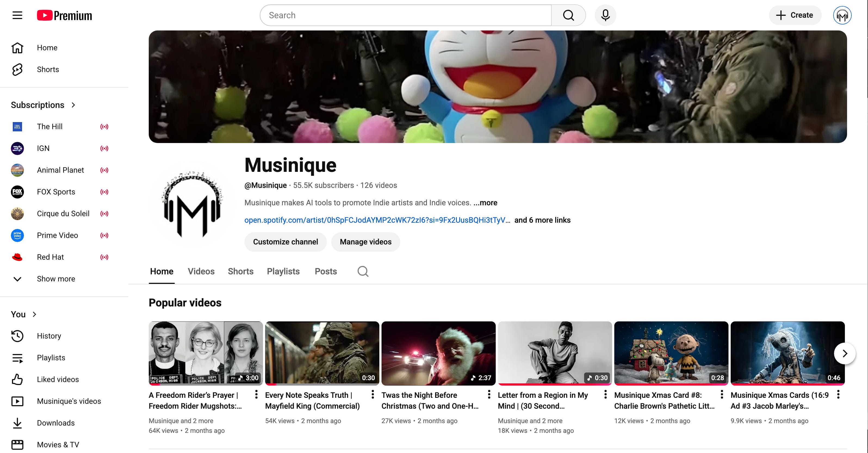Open History in the sidebar

click(49, 336)
